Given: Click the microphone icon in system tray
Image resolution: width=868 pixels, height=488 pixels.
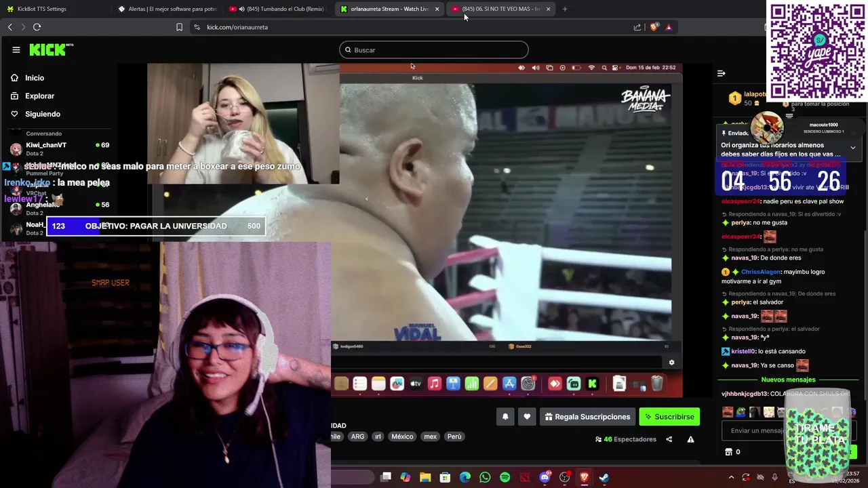Looking at the screenshot, I should [x=774, y=477].
